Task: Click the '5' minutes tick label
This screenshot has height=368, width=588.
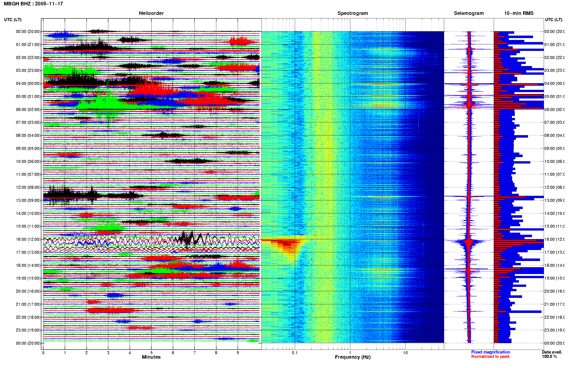Action: pos(151,353)
